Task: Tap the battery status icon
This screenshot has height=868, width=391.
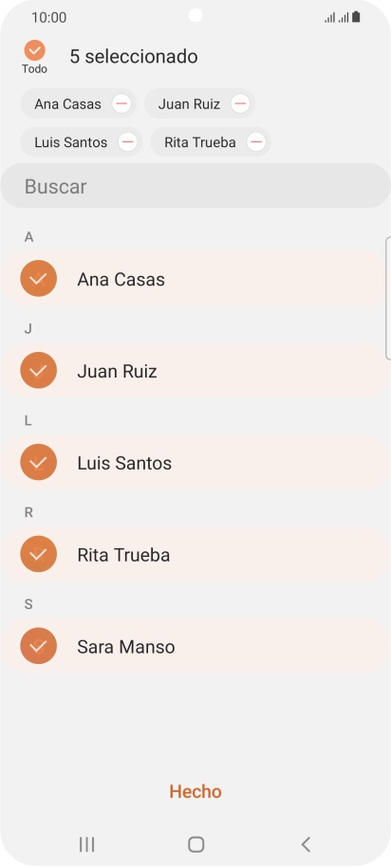Action: (x=356, y=17)
